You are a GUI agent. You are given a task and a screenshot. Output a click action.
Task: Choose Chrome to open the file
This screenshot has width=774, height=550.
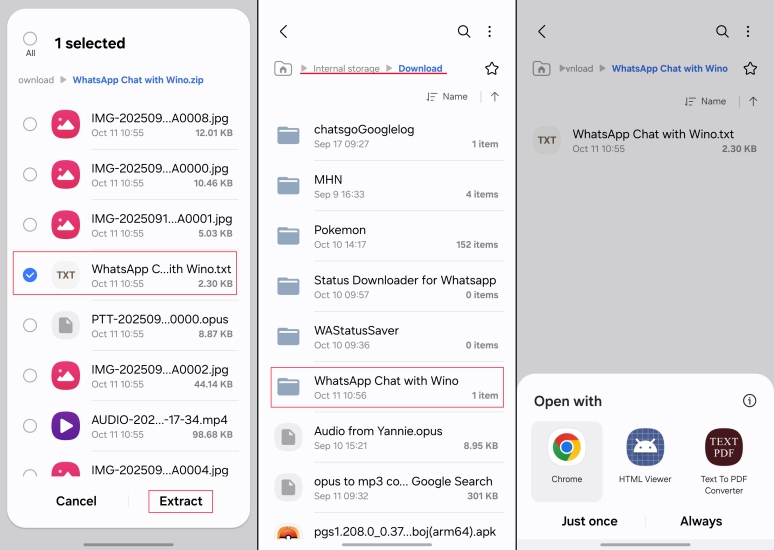click(567, 461)
